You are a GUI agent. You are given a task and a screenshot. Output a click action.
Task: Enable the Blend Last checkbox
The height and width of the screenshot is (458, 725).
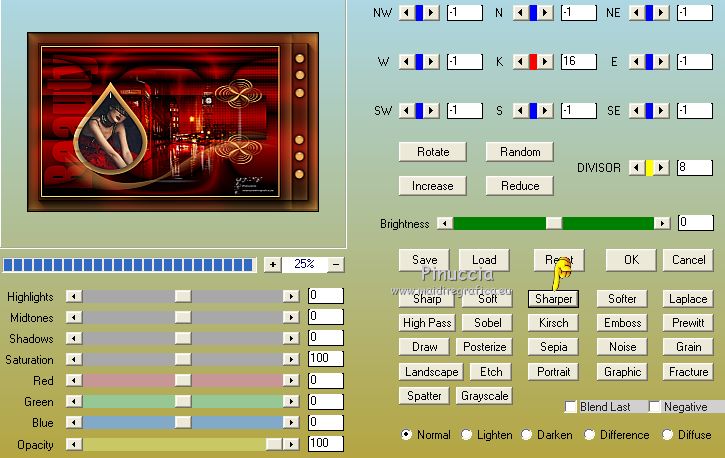tap(571, 407)
